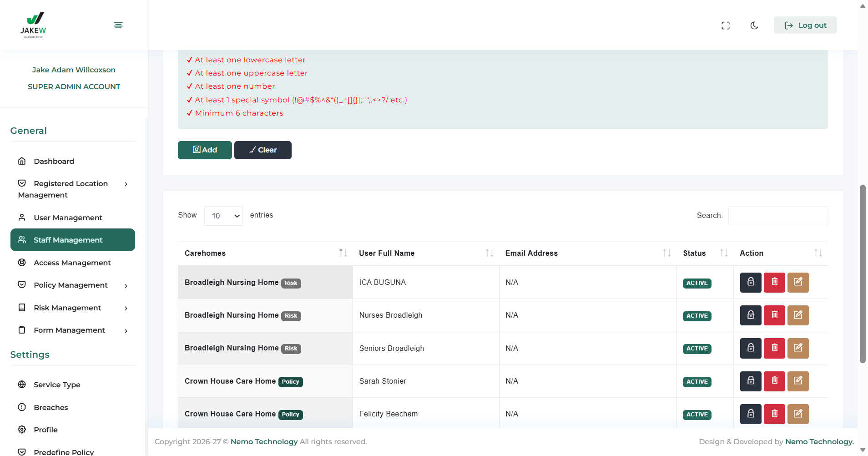Go to Access Management page
This screenshot has width=868, height=456.
(72, 263)
